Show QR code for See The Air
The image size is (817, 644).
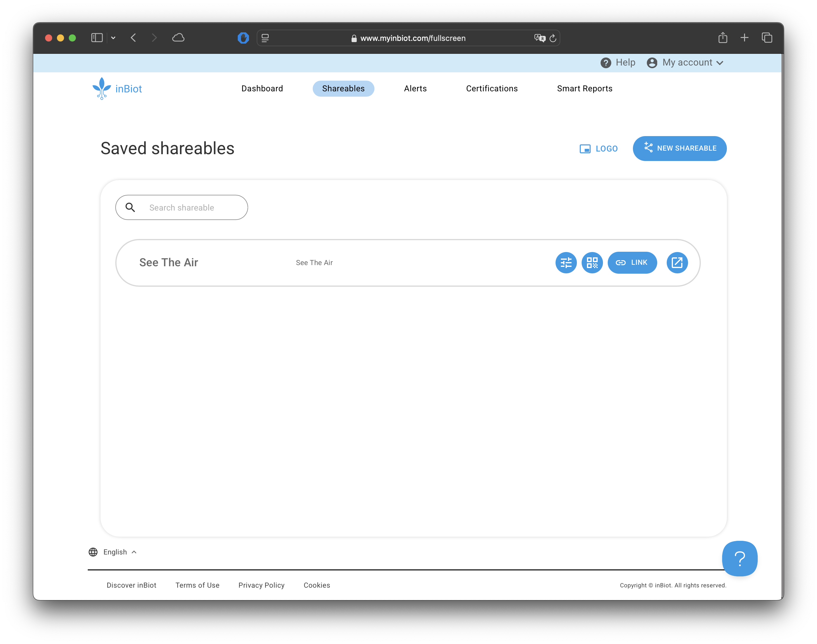pos(592,262)
